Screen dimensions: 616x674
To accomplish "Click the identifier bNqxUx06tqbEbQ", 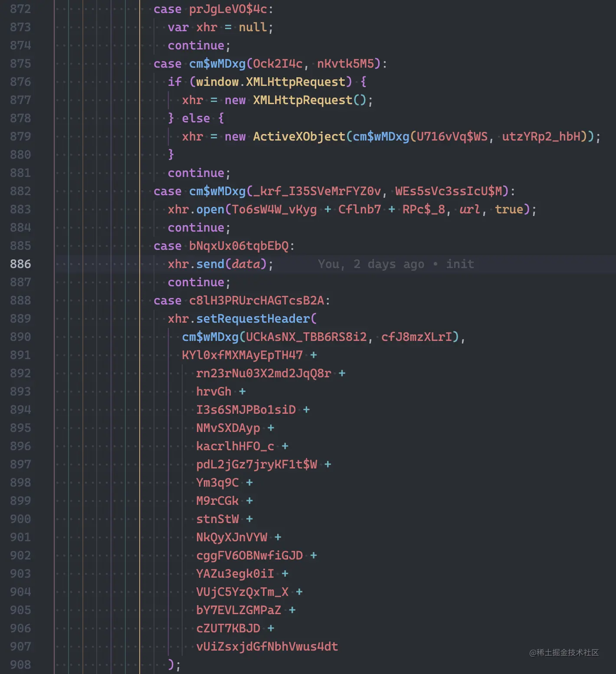I will pyautogui.click(x=239, y=246).
